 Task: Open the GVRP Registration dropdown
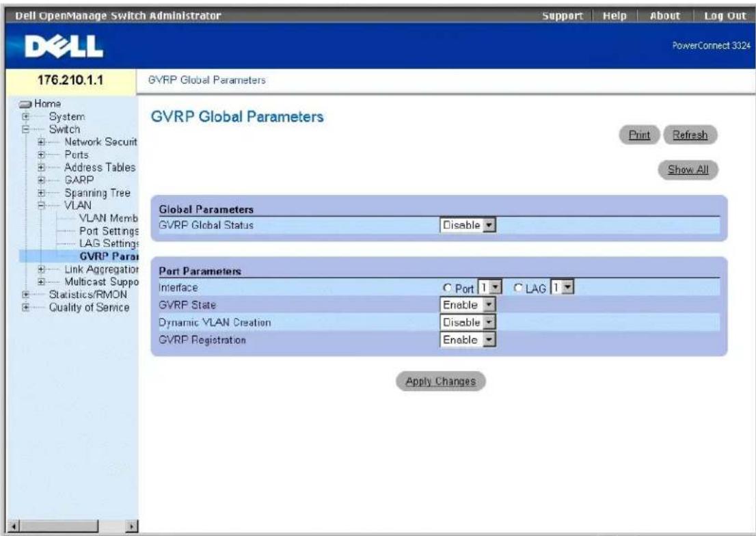(468, 340)
